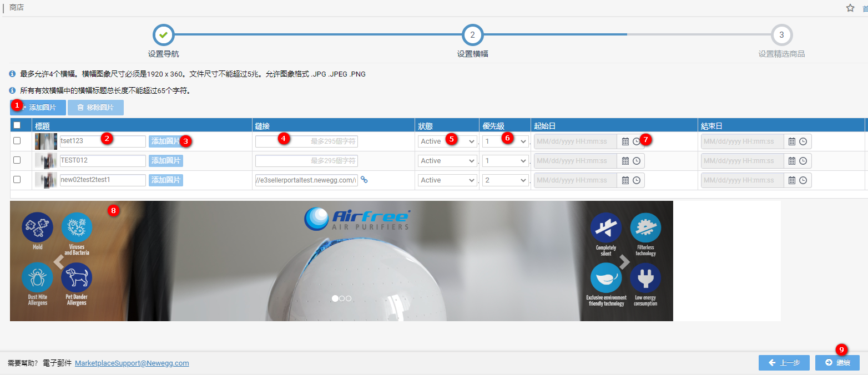Click the end date field in TEST012 row
Viewport: 868px width, 375px height.
point(743,161)
